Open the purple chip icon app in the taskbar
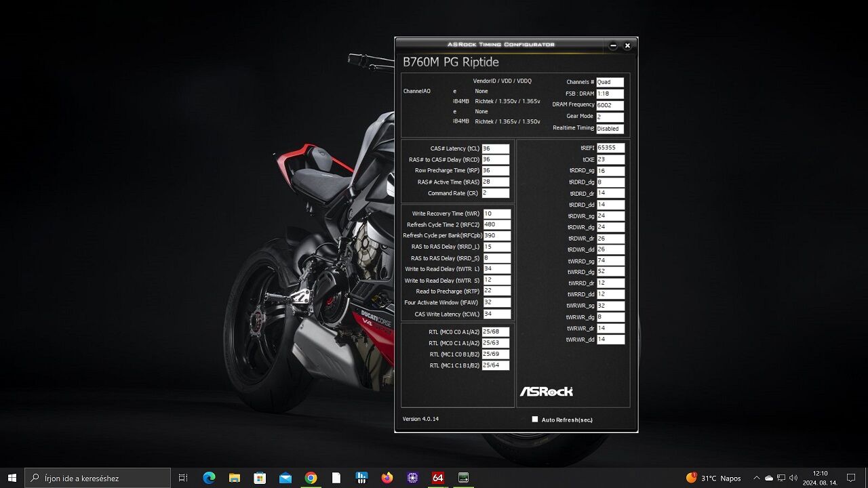Screen dimensions: 868x488 click(x=412, y=478)
